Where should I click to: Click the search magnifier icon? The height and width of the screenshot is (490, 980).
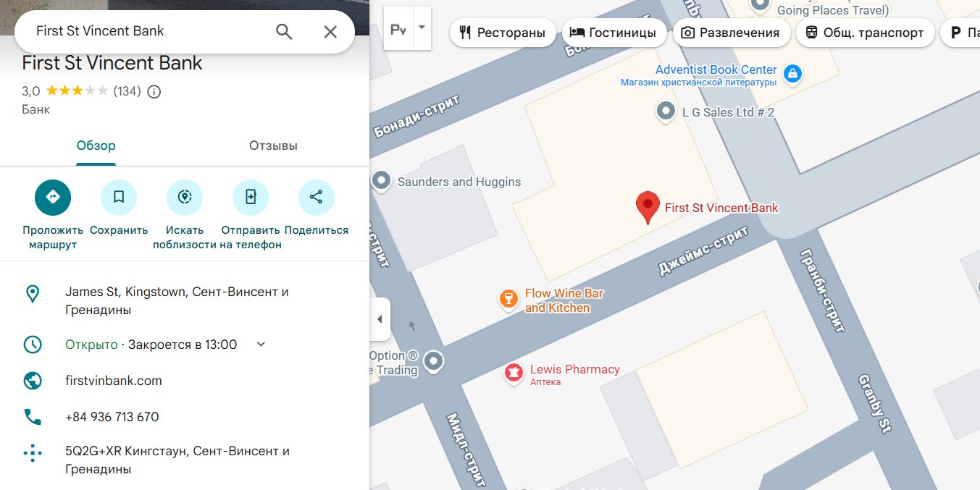[284, 31]
